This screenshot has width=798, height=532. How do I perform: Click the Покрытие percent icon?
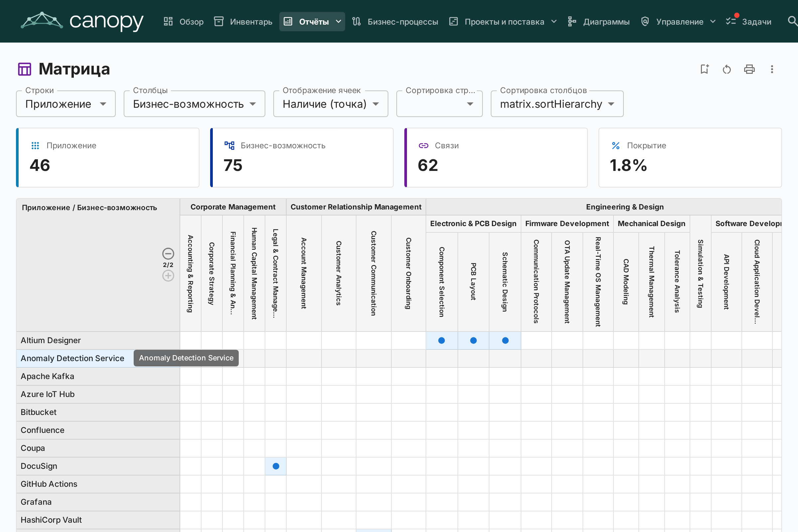(615, 146)
